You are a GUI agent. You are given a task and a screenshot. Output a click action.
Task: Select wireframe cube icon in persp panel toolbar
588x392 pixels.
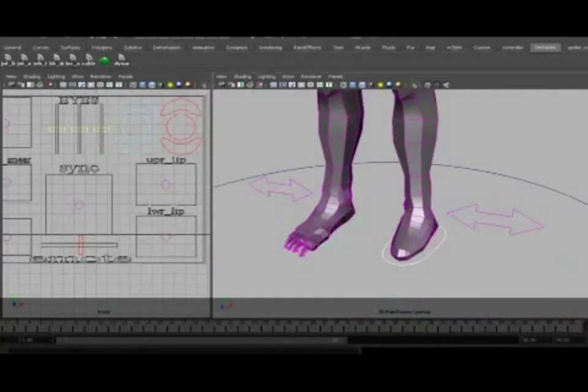click(x=344, y=85)
